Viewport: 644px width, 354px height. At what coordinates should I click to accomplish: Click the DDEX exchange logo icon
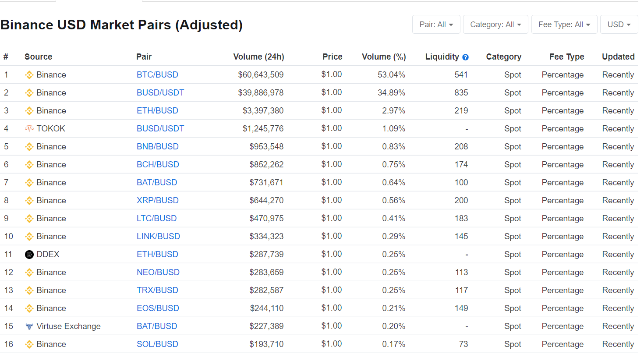coord(29,255)
